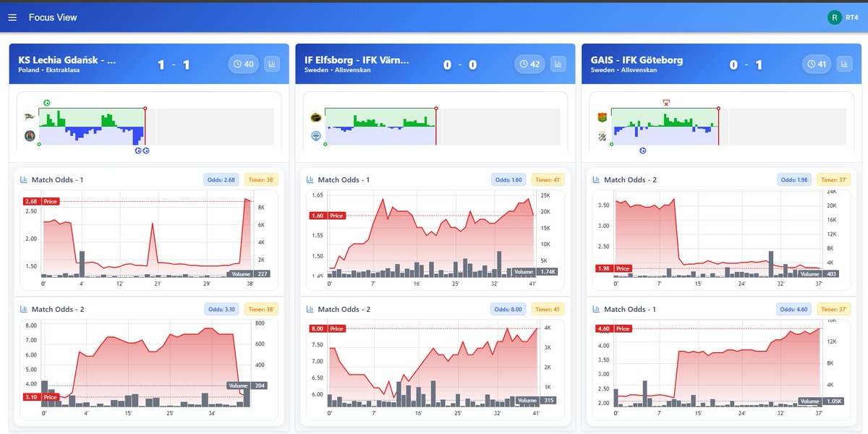Screen dimensions: 868x434
Task: Click the IFK Göteborg away team crest
Action: click(x=602, y=135)
